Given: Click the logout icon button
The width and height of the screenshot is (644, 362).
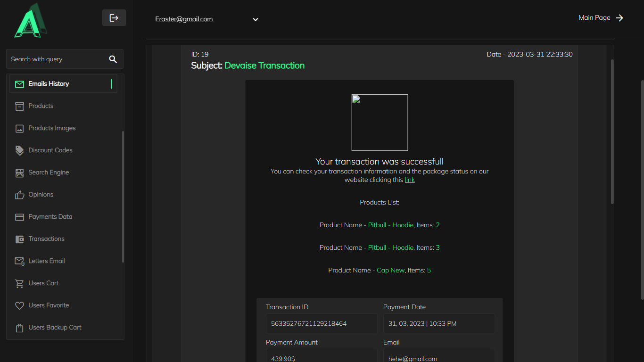Looking at the screenshot, I should point(114,18).
